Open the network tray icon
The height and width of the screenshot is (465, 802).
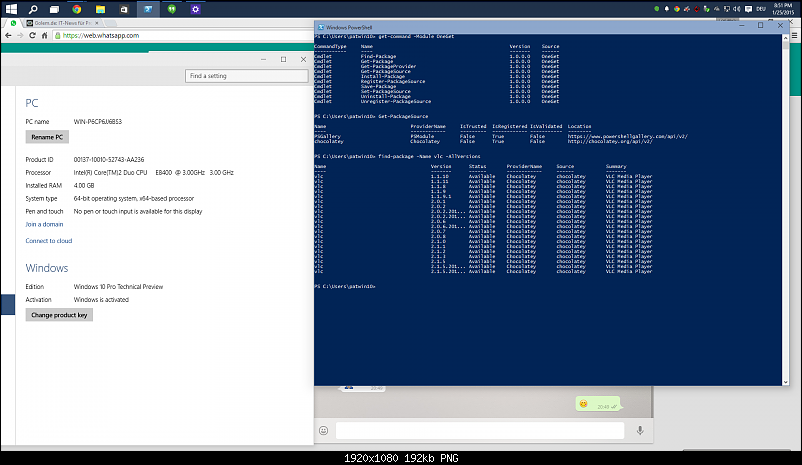coord(726,9)
